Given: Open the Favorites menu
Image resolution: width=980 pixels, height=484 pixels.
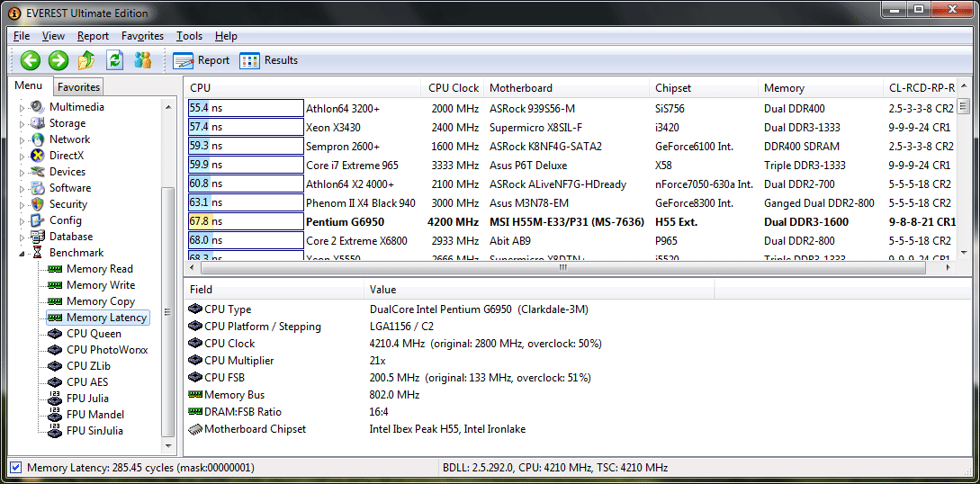Looking at the screenshot, I should point(142,36).
